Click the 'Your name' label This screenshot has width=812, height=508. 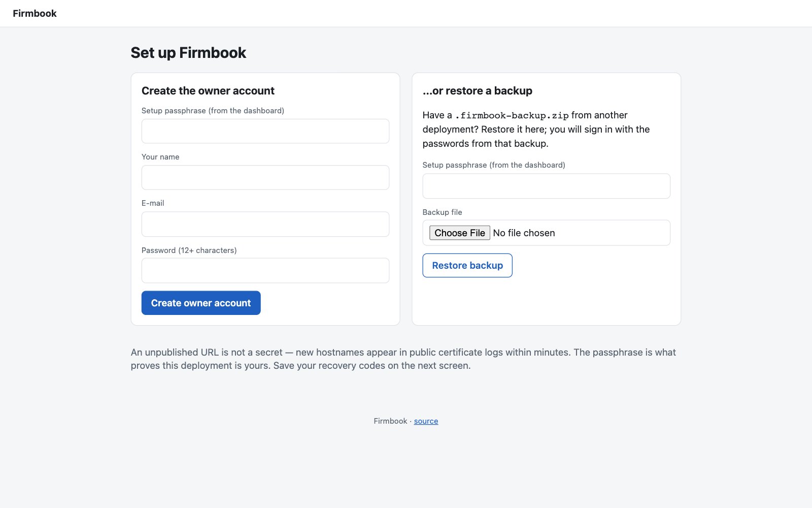click(160, 157)
